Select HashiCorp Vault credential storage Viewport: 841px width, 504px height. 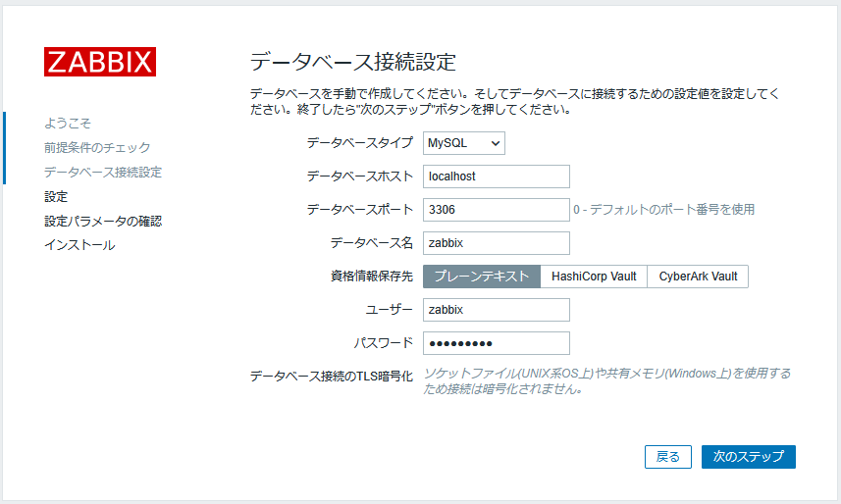click(594, 277)
